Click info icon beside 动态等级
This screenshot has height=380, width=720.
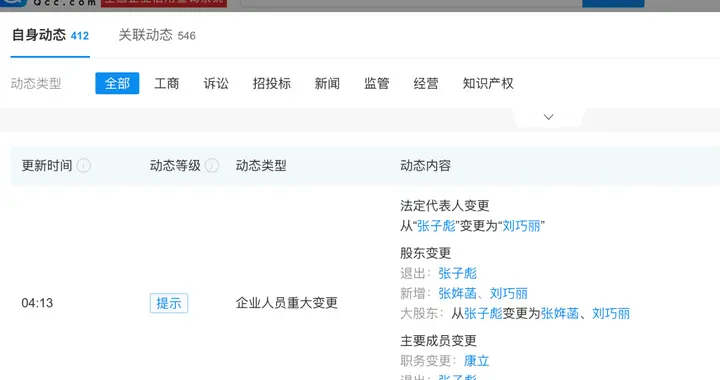(212, 165)
